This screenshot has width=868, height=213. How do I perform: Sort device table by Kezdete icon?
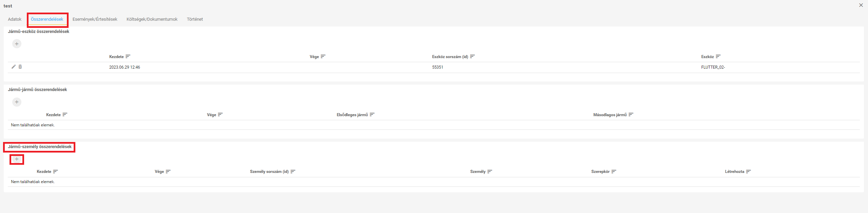(x=128, y=56)
